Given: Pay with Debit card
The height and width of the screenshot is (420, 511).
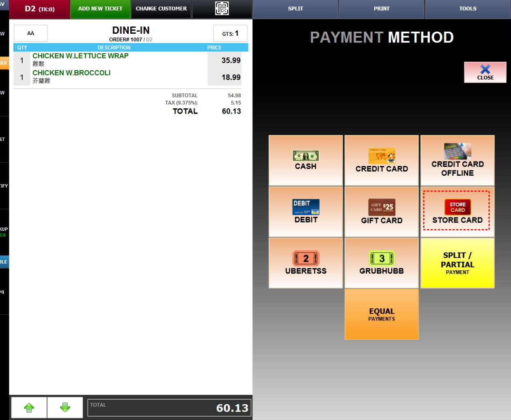Looking at the screenshot, I should [x=306, y=212].
